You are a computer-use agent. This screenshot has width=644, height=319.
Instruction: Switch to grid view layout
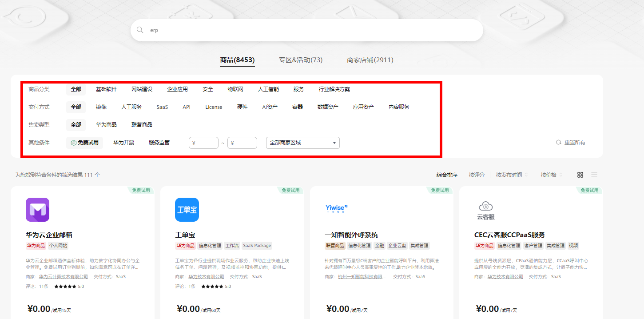(580, 175)
